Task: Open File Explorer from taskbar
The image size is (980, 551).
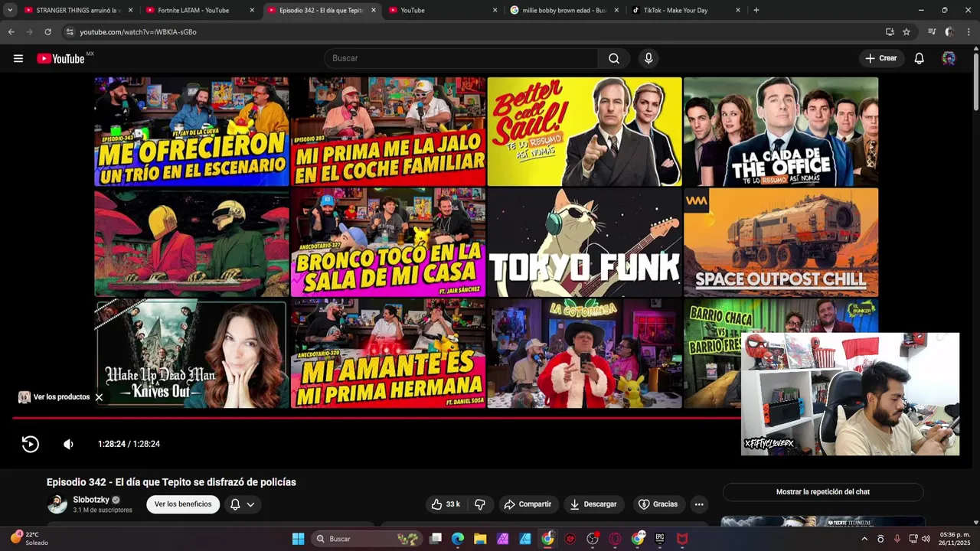Action: coord(480,539)
